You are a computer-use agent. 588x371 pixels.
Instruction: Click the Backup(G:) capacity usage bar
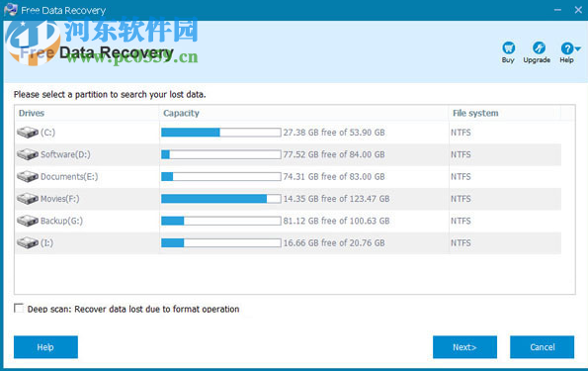coord(221,221)
